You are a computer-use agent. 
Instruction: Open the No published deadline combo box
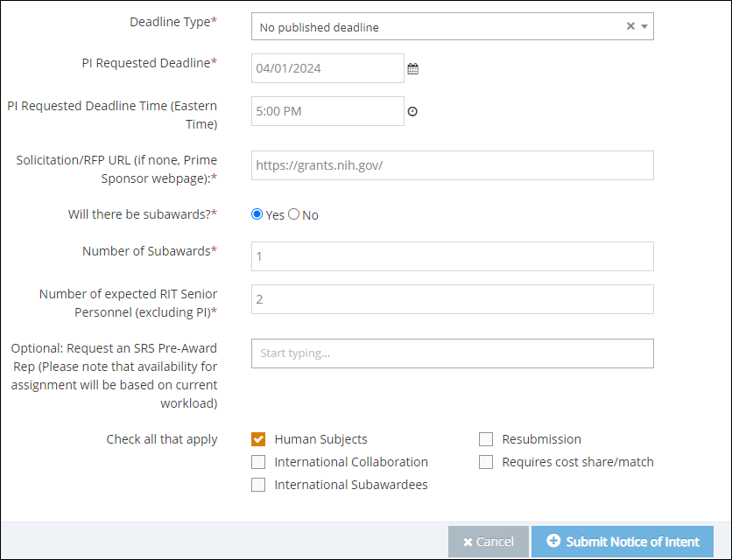(x=438, y=27)
